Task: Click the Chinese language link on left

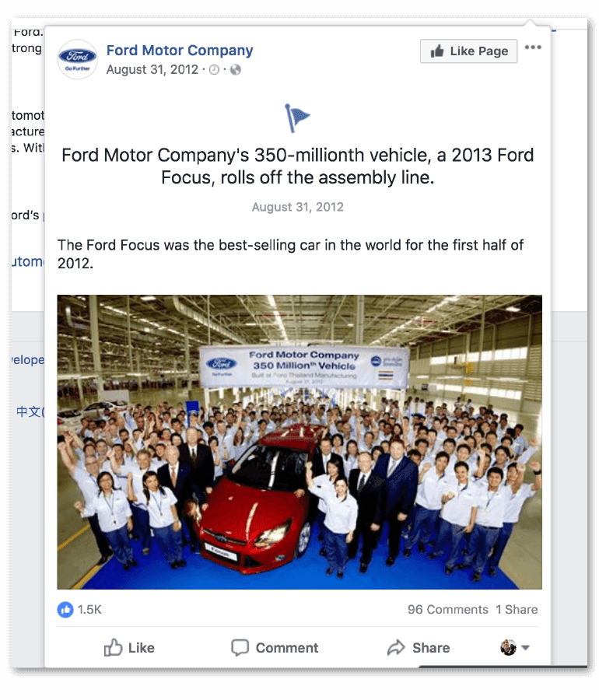Action: pos(30,411)
